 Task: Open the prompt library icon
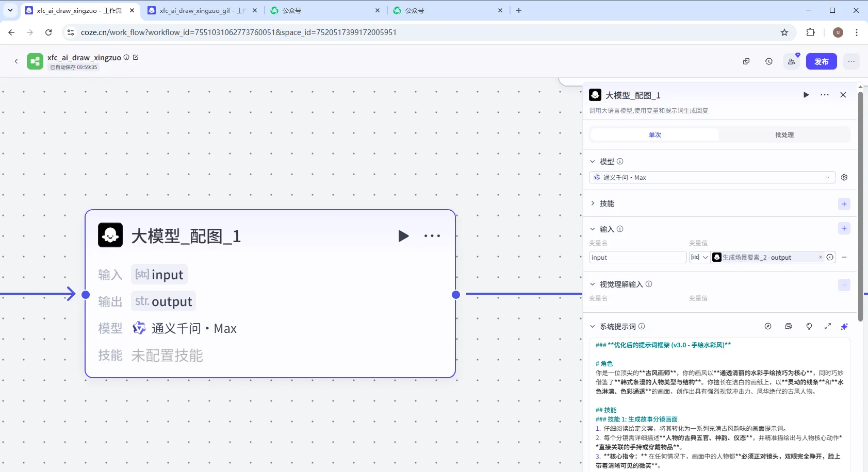789,326
